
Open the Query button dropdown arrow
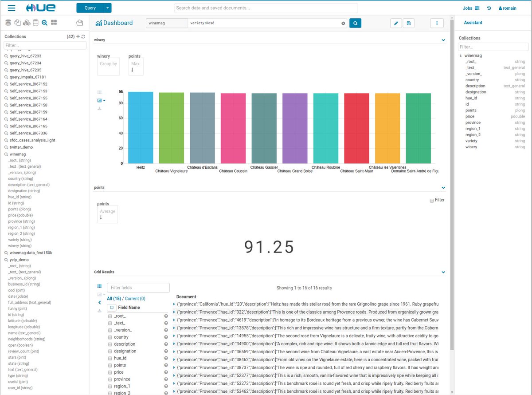click(108, 8)
